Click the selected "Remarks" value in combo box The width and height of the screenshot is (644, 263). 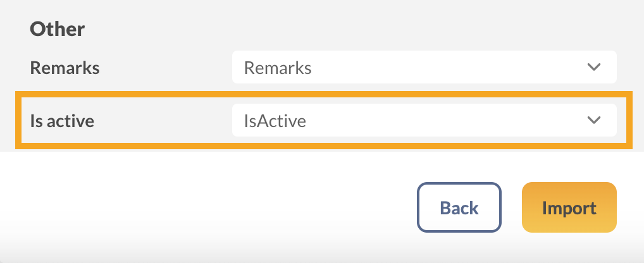278,68
